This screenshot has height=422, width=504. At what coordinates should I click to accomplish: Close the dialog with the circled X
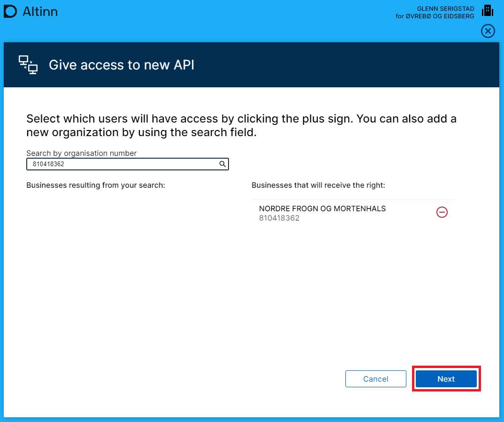tap(488, 31)
